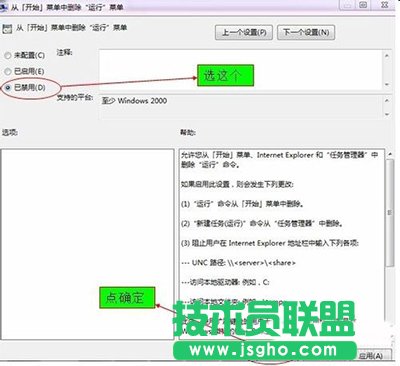Click the title bar window icon
400x366 pixels.
pyautogui.click(x=4, y=6)
